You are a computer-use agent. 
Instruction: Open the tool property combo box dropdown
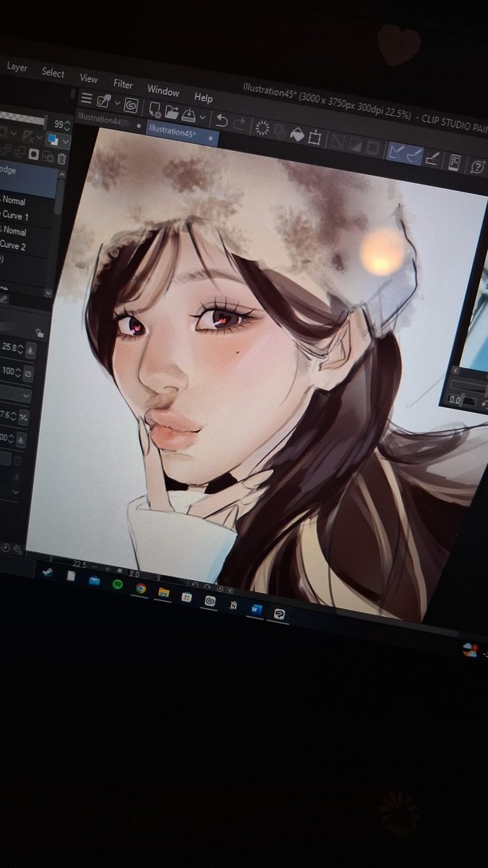[15, 396]
